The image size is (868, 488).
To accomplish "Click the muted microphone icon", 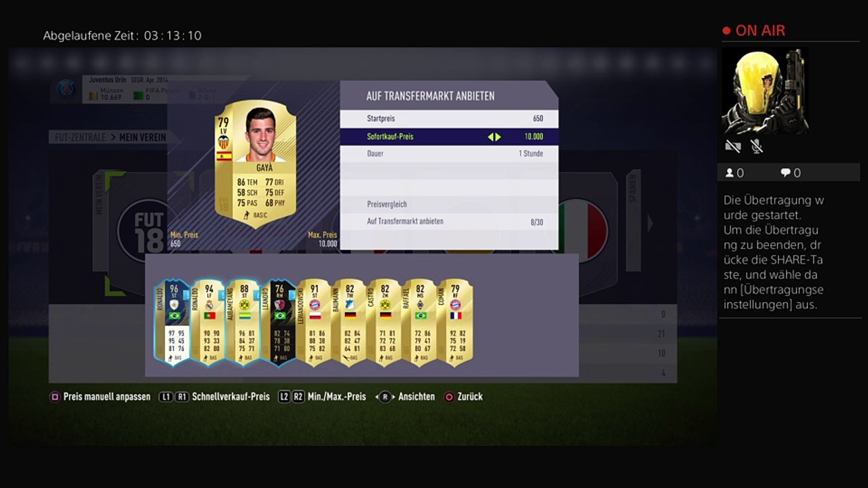I will (757, 146).
